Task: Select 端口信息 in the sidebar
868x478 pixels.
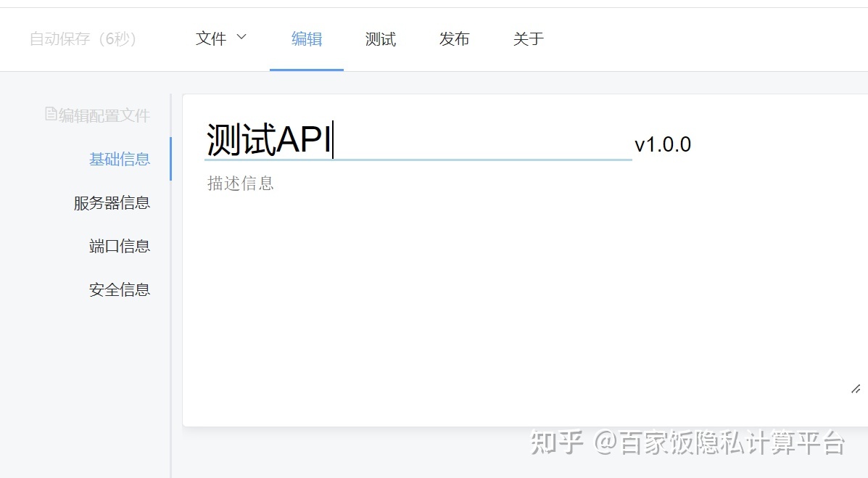Action: point(120,246)
